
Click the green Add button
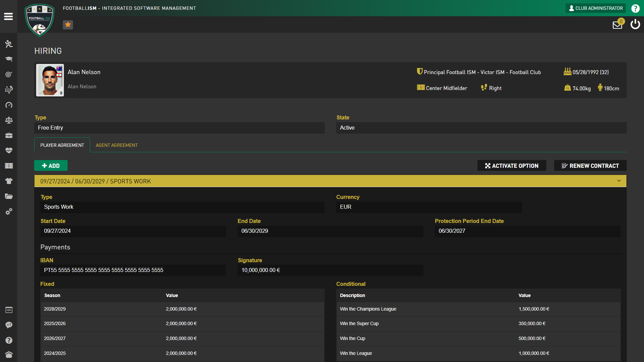pos(51,165)
